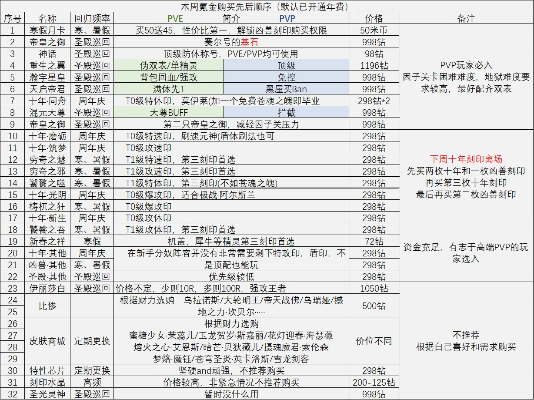Select the red '下周十年刻印卖场' remark
This screenshot has height=400, width=534.
coord(466,159)
